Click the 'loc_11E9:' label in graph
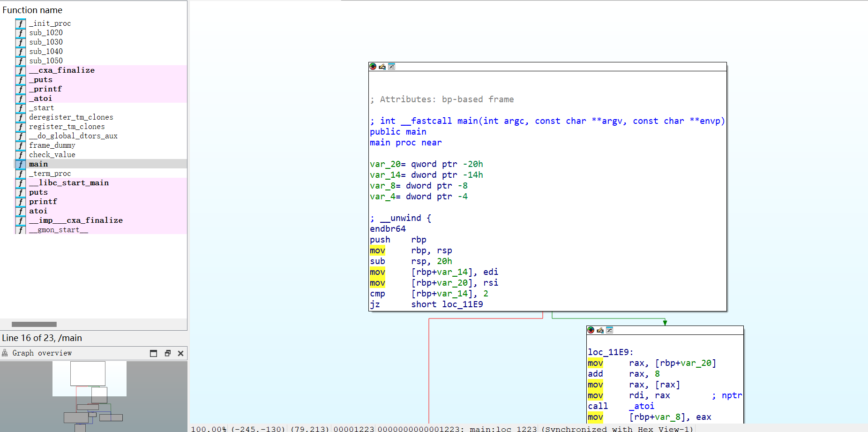Image resolution: width=868 pixels, height=432 pixels. point(611,352)
